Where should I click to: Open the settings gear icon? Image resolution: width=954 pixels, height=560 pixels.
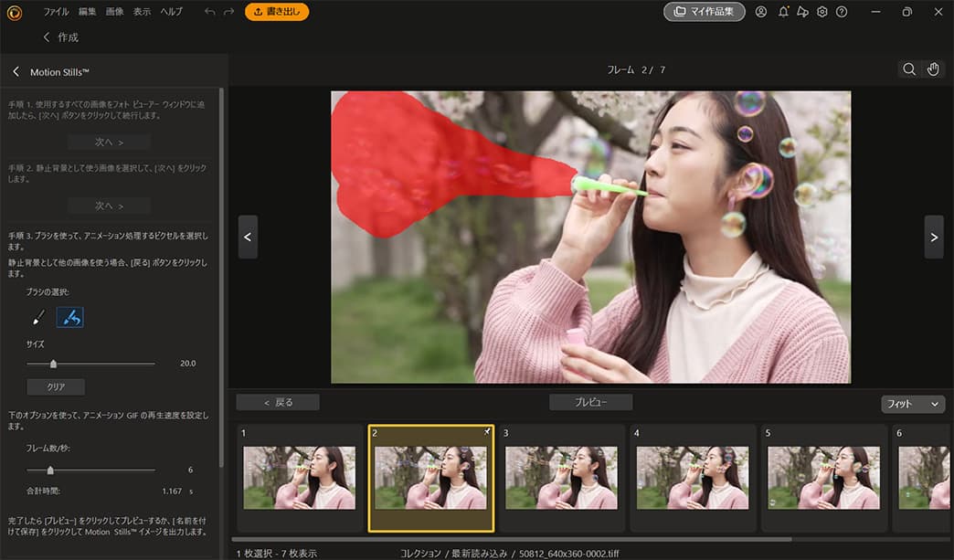pyautogui.click(x=821, y=12)
